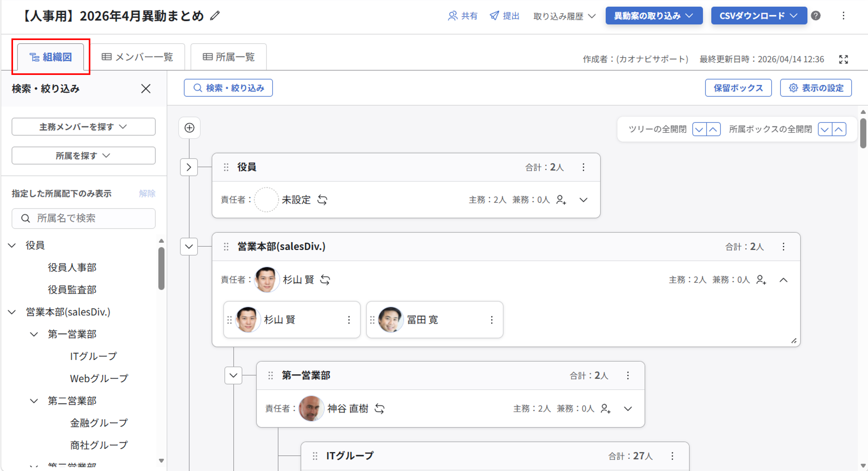Collapse all boxes under 所属ボックスの全開閉
This screenshot has height=471, width=868.
click(x=839, y=129)
